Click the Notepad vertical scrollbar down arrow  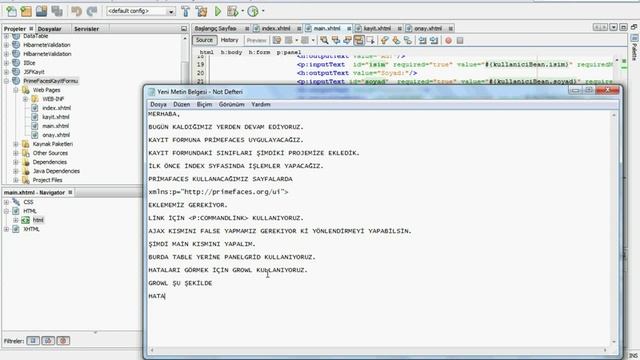(x=614, y=342)
